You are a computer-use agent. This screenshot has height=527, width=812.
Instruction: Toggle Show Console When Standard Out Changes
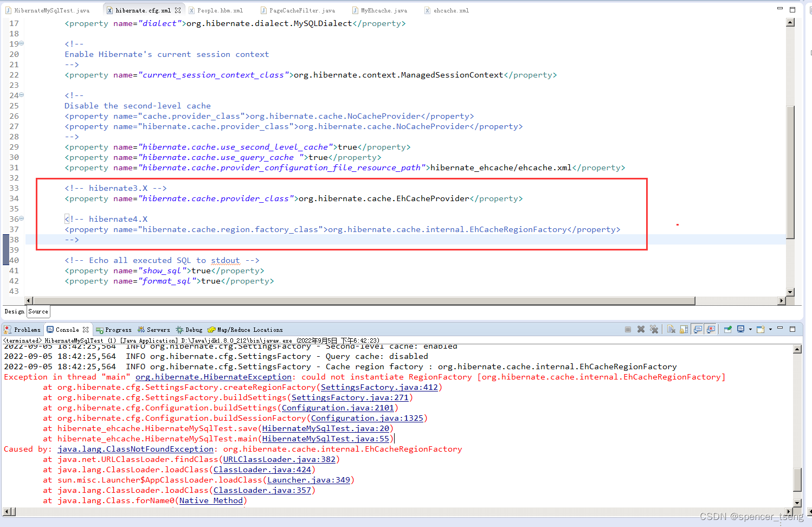(x=697, y=329)
